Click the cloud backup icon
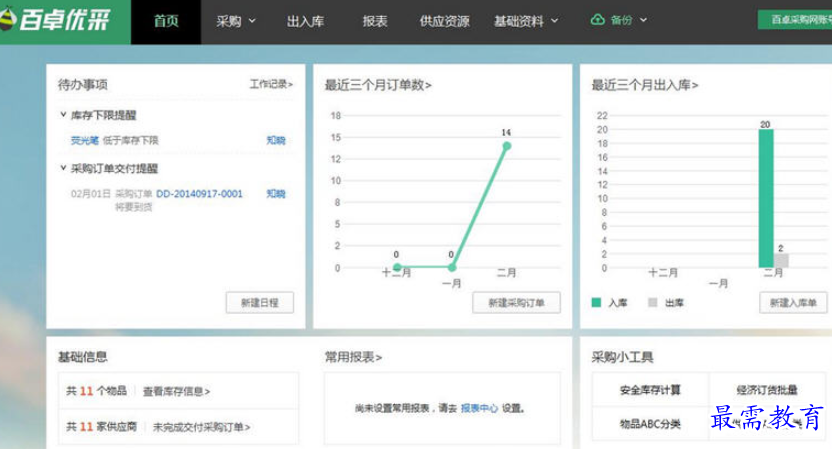 click(x=598, y=20)
